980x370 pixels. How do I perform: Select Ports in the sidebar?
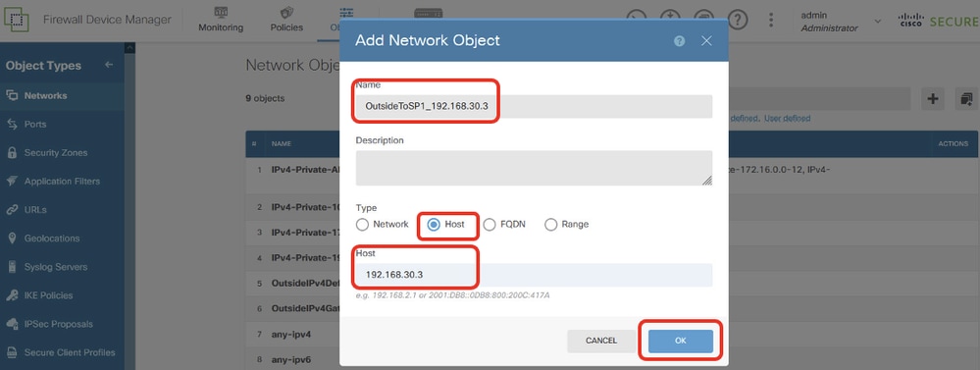click(63, 125)
